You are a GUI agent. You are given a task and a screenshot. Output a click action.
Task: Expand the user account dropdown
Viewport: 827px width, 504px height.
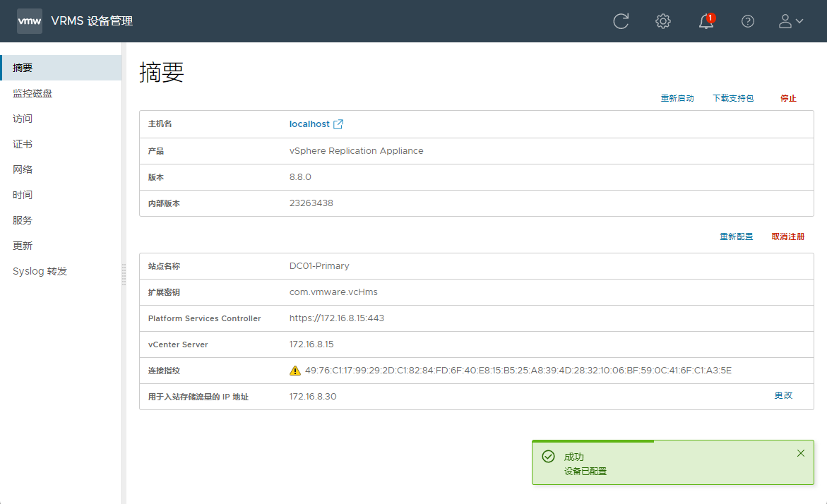(790, 21)
